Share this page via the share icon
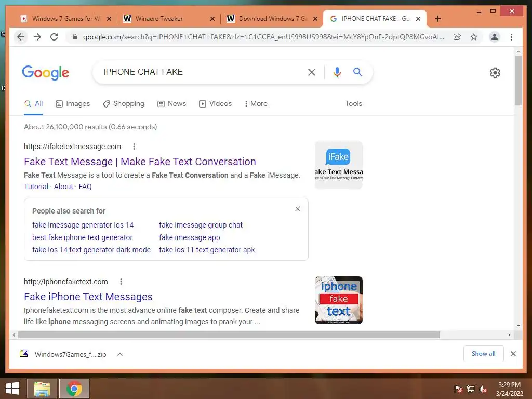532x399 pixels. (457, 37)
